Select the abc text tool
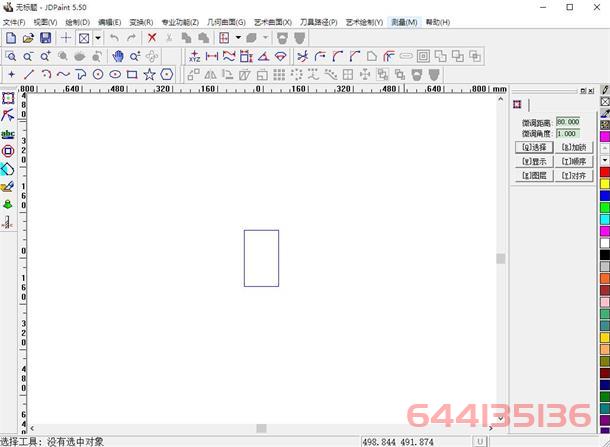This screenshot has width=610, height=447. (x=8, y=133)
